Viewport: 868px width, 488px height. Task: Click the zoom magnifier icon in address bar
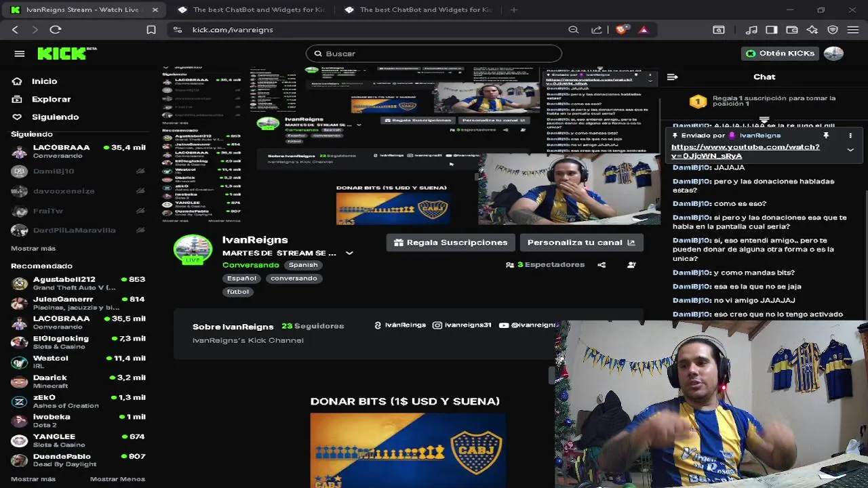coord(574,30)
